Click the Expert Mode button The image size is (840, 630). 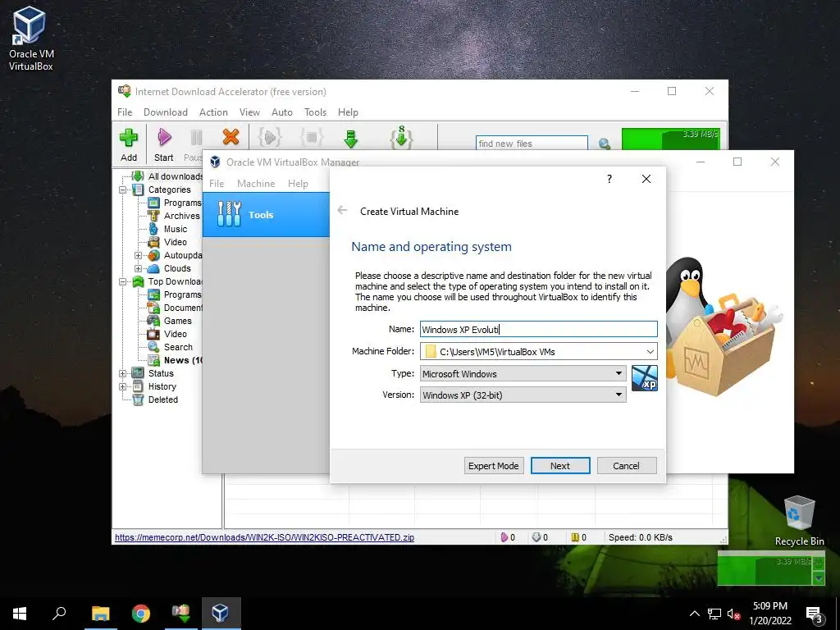493,466
